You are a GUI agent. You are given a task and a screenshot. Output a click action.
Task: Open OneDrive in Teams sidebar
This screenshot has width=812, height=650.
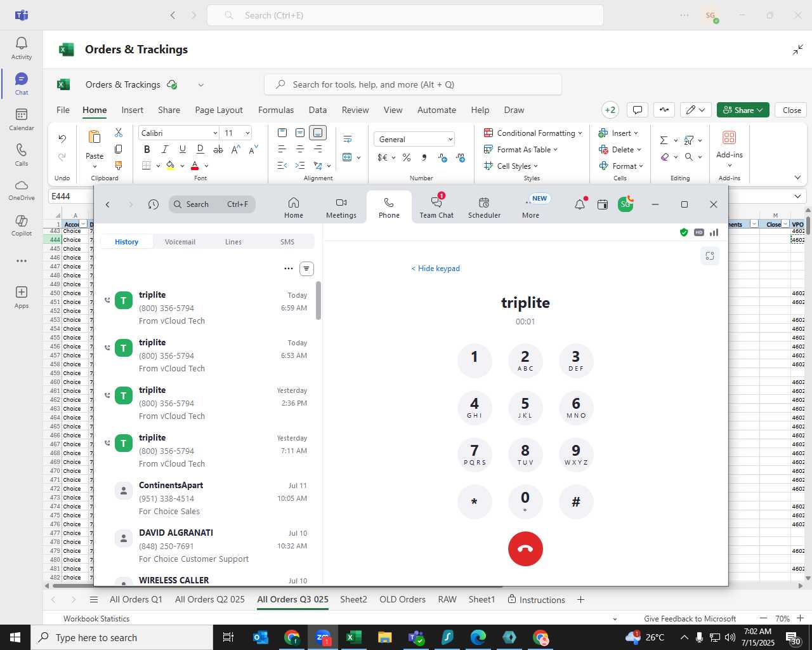click(x=22, y=190)
